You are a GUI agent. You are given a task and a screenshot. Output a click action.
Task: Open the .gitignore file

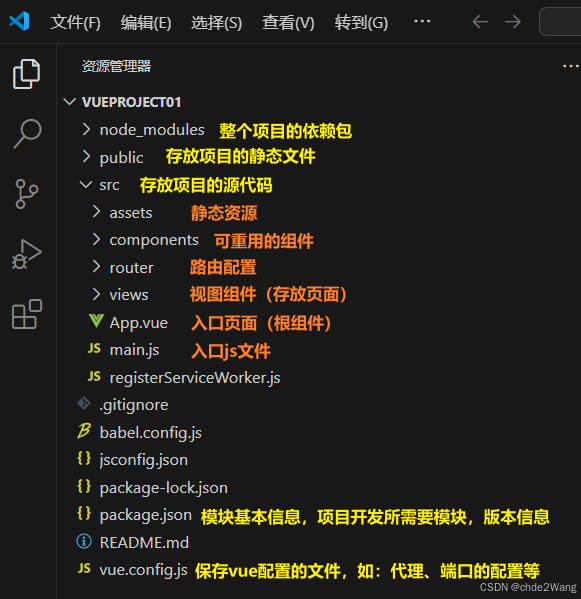[x=134, y=405]
